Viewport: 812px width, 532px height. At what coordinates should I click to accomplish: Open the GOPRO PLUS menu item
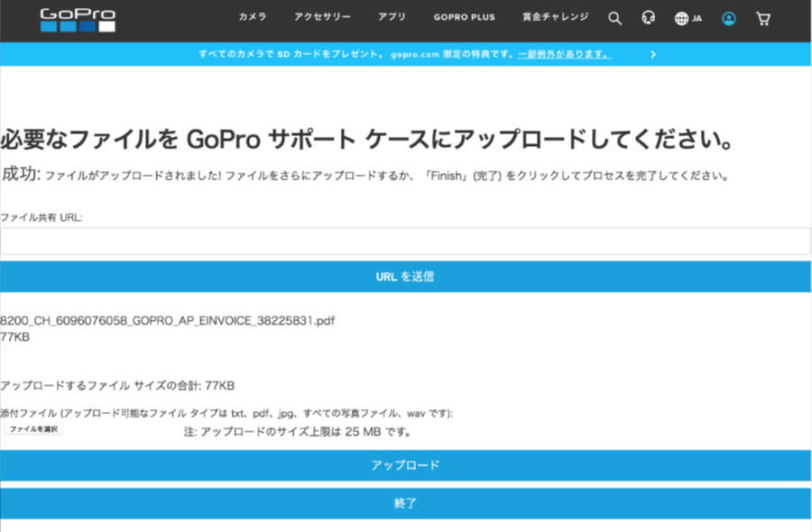(x=464, y=17)
